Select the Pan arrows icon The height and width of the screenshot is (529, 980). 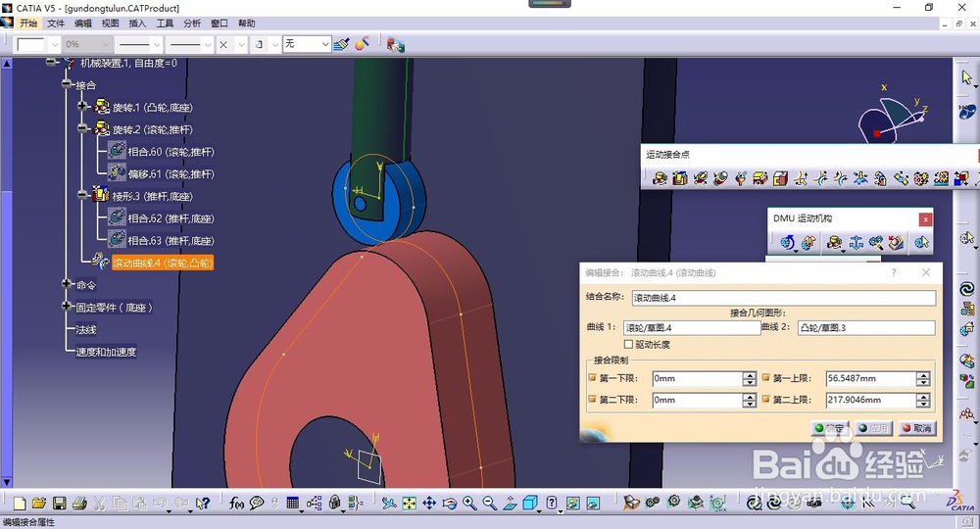tap(429, 504)
